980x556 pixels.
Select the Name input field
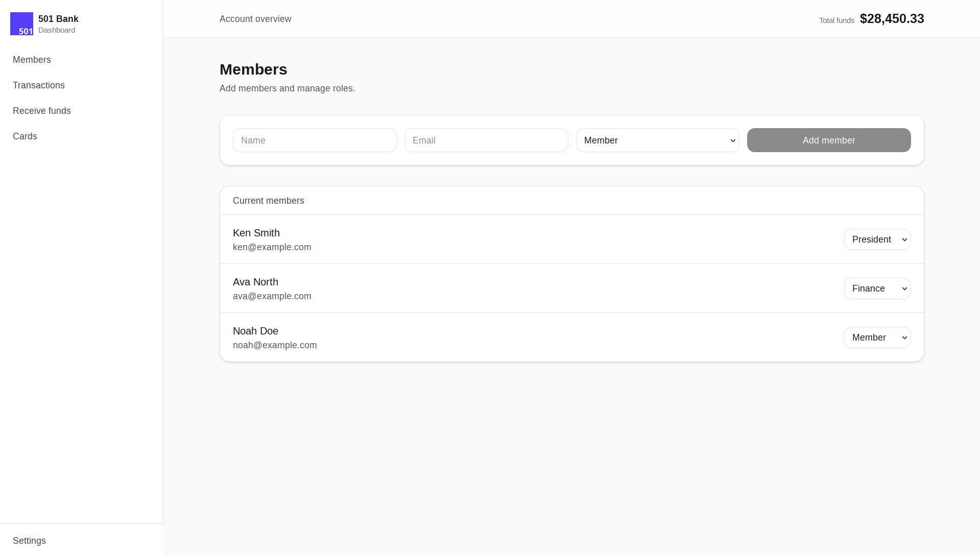(315, 140)
